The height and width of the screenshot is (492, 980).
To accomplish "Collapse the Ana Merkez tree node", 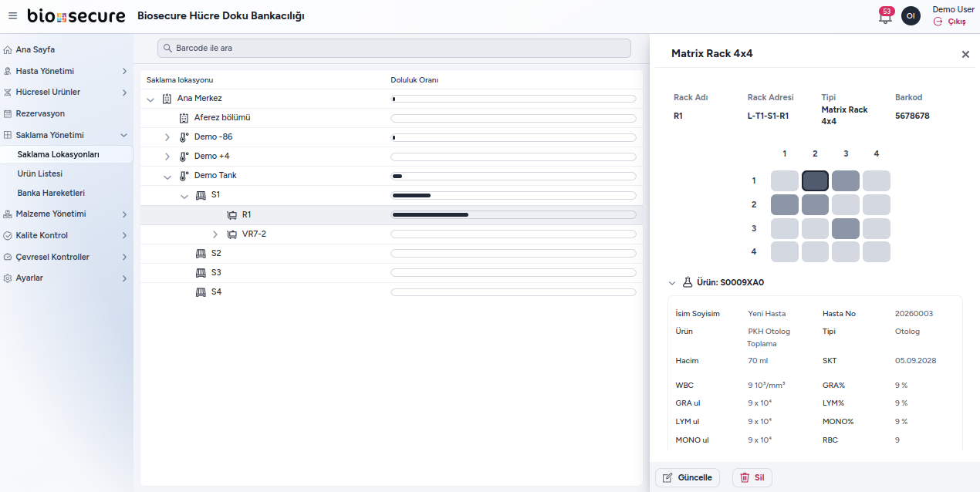I will tap(150, 99).
